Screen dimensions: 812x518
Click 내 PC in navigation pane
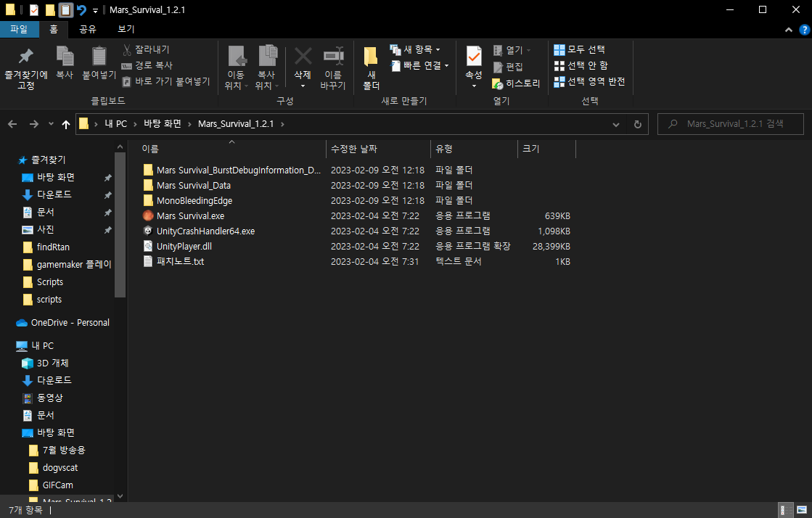click(x=42, y=345)
